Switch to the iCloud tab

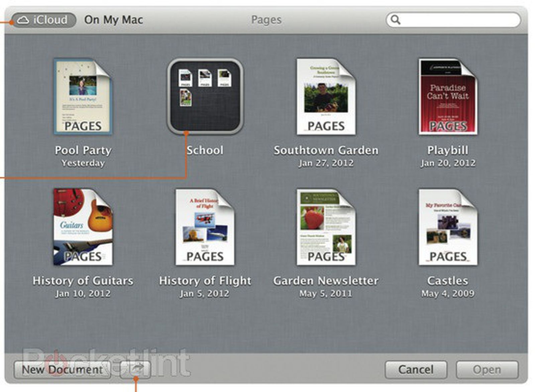click(x=43, y=20)
